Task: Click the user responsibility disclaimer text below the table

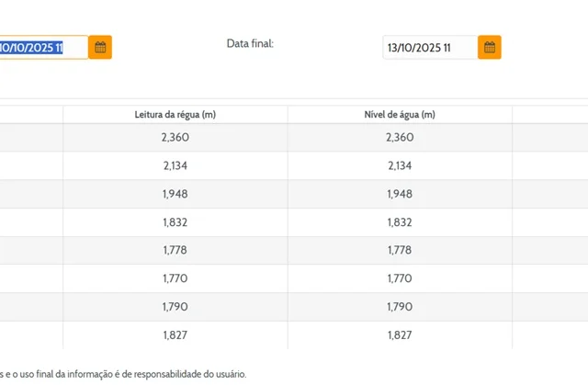Action: tap(123, 374)
